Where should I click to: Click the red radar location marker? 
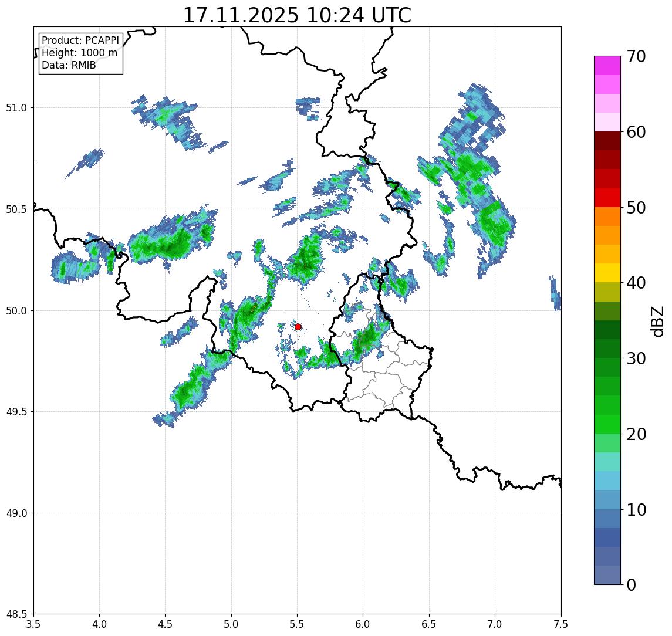[x=298, y=327]
